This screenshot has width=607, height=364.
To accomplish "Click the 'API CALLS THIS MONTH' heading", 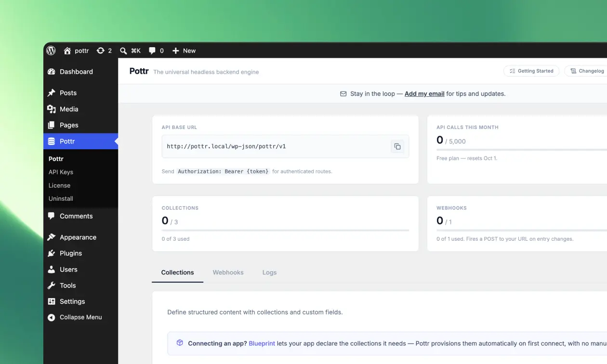I will [467, 128].
